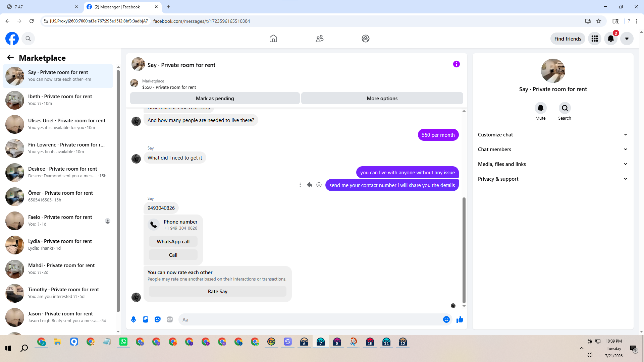Click More options for the listing
644x362 pixels.
382,99
